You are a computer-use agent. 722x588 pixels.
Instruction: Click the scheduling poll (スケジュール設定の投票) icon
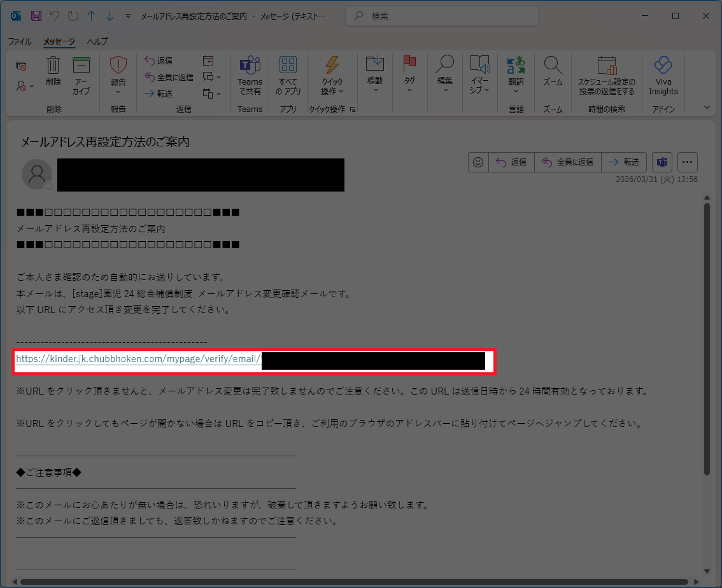click(x=606, y=66)
